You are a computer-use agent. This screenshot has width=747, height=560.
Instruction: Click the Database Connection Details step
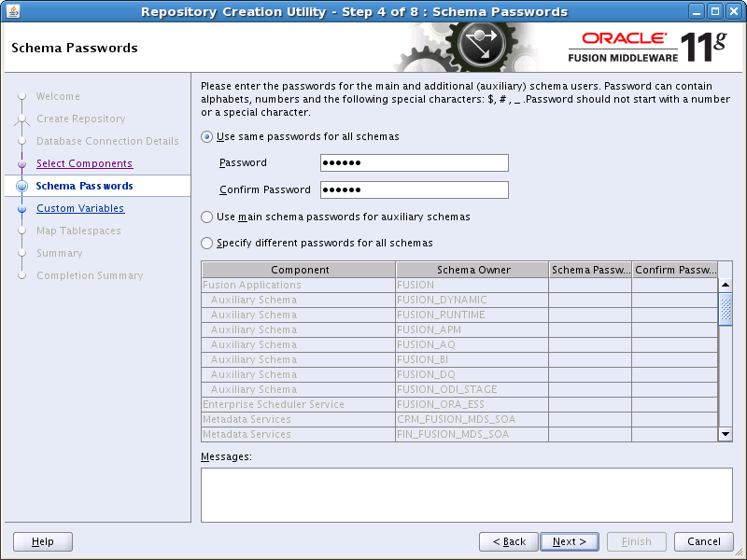coord(107,141)
